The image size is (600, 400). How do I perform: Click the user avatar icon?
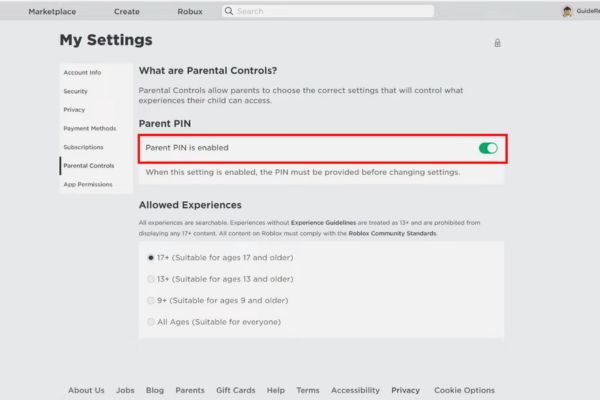567,11
